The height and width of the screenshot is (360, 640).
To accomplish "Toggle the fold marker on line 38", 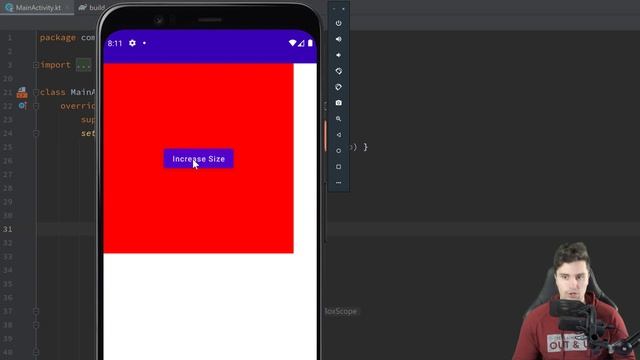I will pyautogui.click(x=36, y=325).
